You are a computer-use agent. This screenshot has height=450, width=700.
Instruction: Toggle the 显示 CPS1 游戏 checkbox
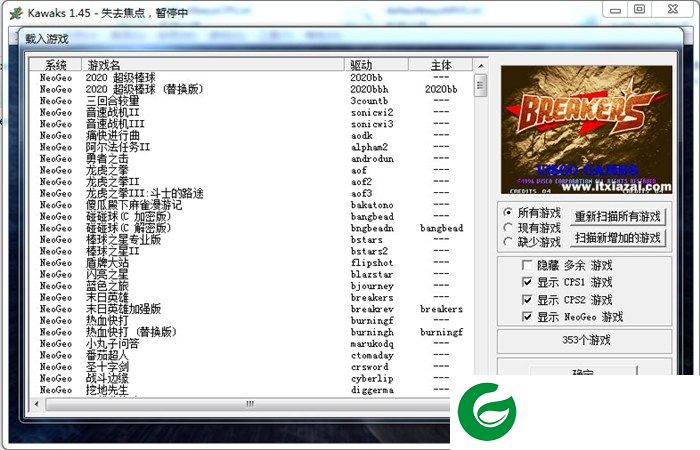(x=527, y=282)
